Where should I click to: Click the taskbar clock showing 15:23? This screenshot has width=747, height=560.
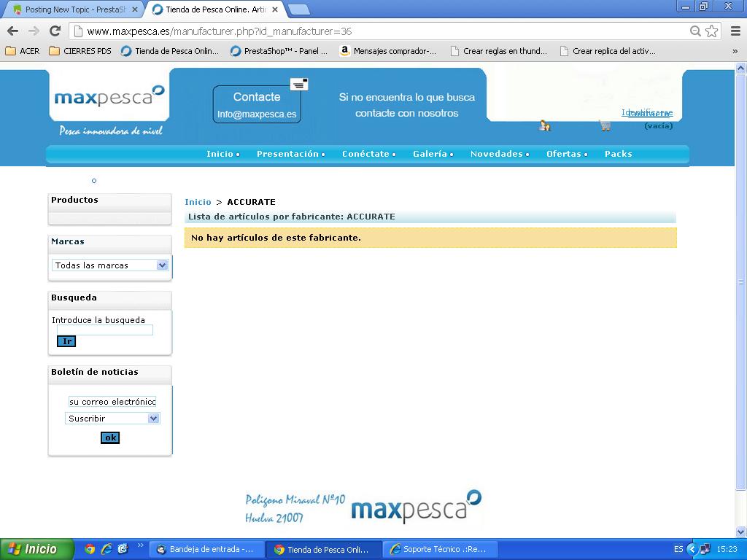pos(727,549)
